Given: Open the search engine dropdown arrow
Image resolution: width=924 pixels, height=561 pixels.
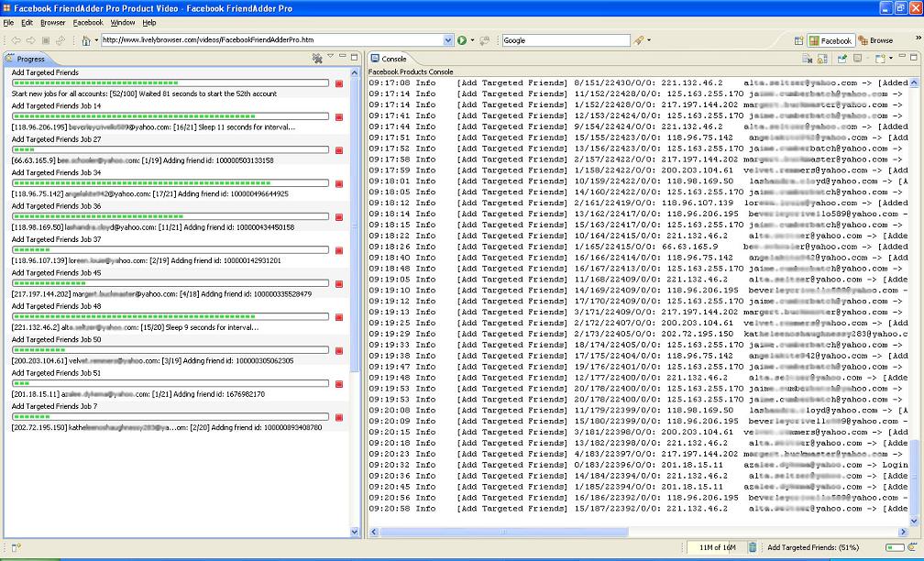Looking at the screenshot, I should 649,40.
